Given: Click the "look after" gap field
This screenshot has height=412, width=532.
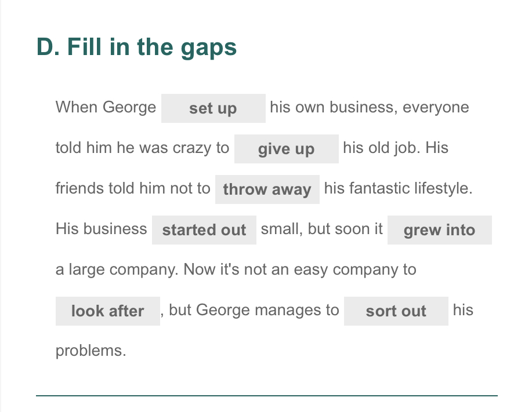Looking at the screenshot, I should pyautogui.click(x=107, y=311).
